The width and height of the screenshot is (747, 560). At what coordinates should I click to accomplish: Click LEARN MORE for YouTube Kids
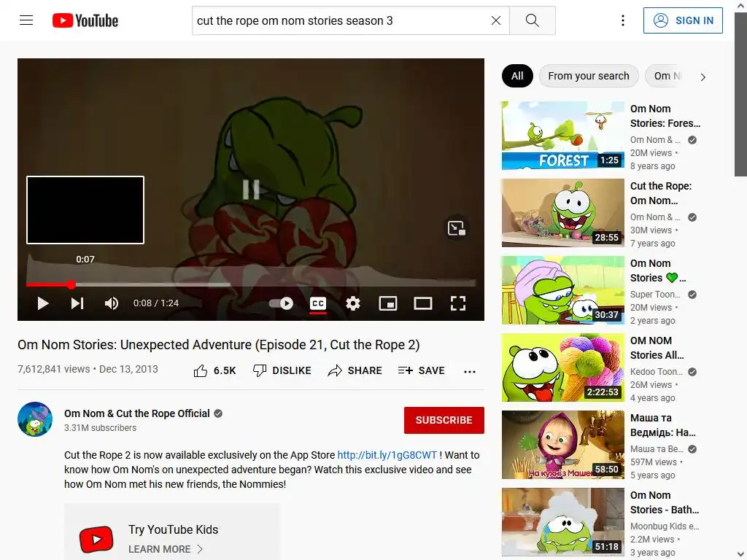pyautogui.click(x=166, y=549)
